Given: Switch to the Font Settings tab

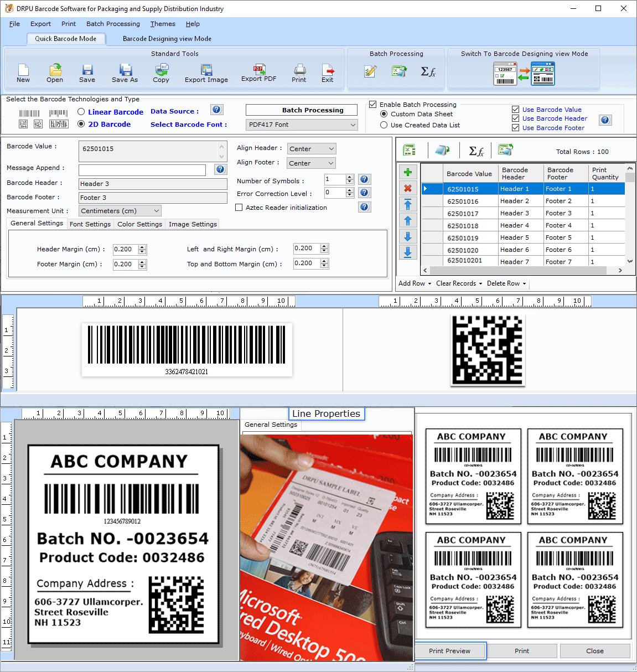Looking at the screenshot, I should [x=90, y=224].
